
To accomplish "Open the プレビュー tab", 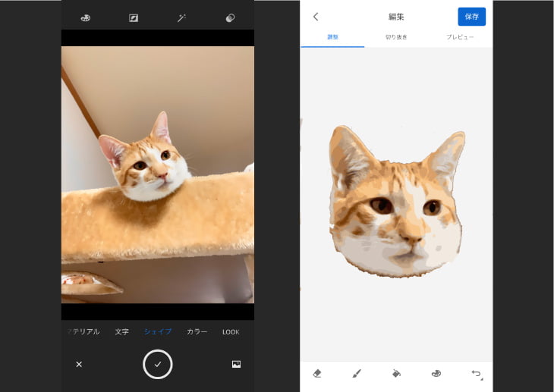I will (460, 37).
